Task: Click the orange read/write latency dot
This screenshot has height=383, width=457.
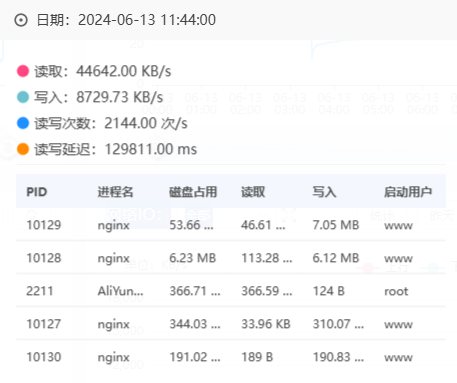Action: coord(23,149)
